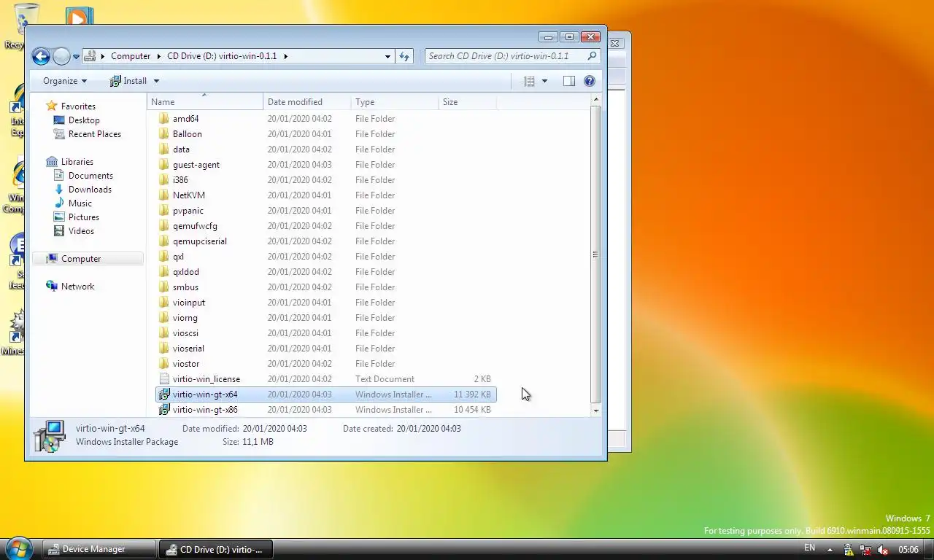
Task: Click the Help question mark icon
Action: (x=590, y=81)
